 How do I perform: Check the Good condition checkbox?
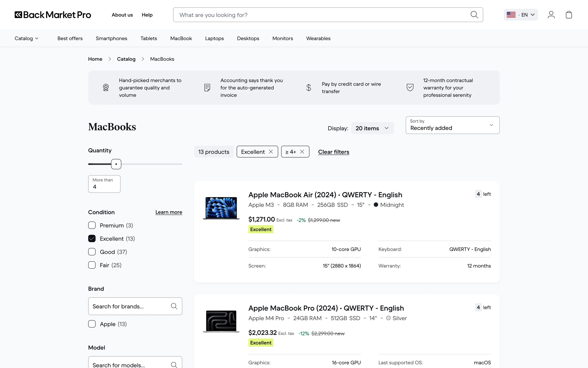[92, 252]
